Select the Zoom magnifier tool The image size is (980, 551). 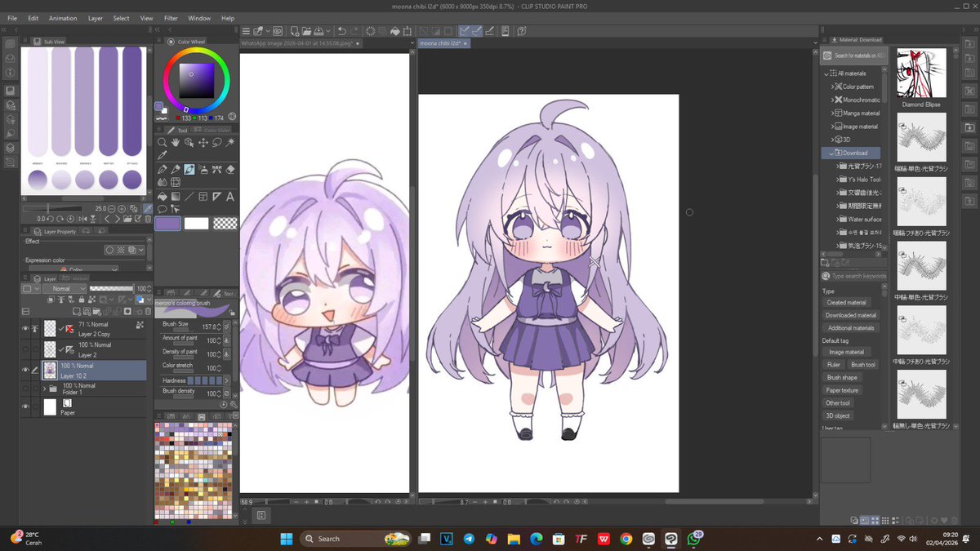163,142
